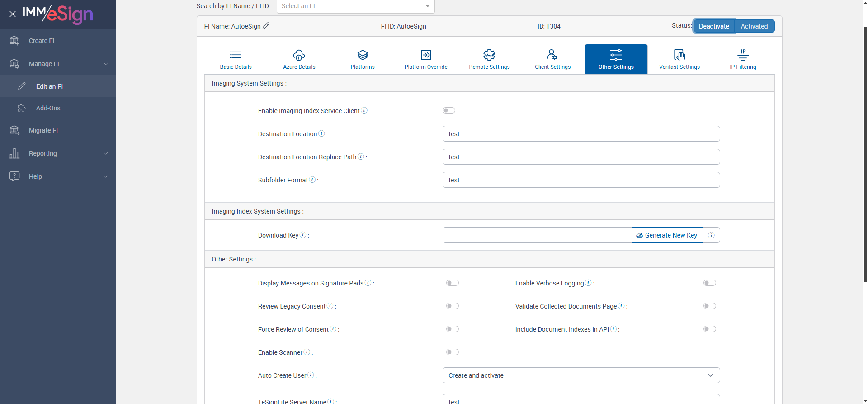Turn on Enable Scanner toggle
Viewport: 868px width, 404px height.
pyautogui.click(x=452, y=352)
